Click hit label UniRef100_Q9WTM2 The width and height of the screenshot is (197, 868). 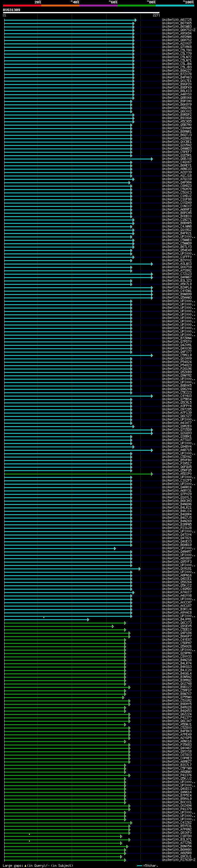click(177, 375)
